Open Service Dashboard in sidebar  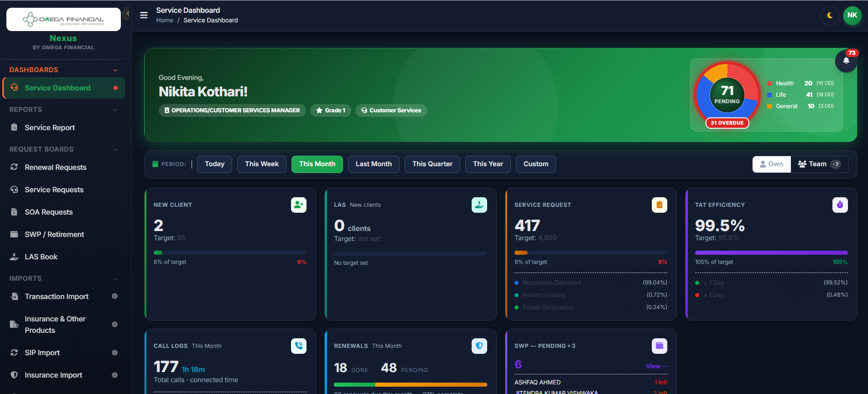click(x=64, y=88)
